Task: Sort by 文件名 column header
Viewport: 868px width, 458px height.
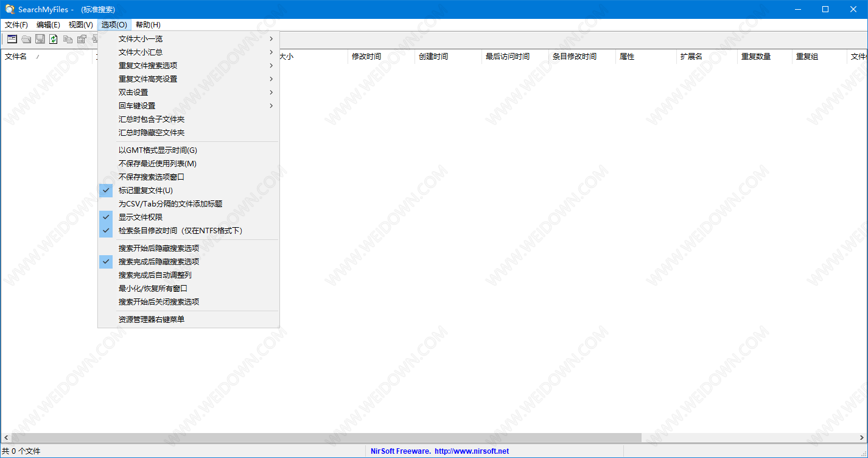Action: point(46,57)
